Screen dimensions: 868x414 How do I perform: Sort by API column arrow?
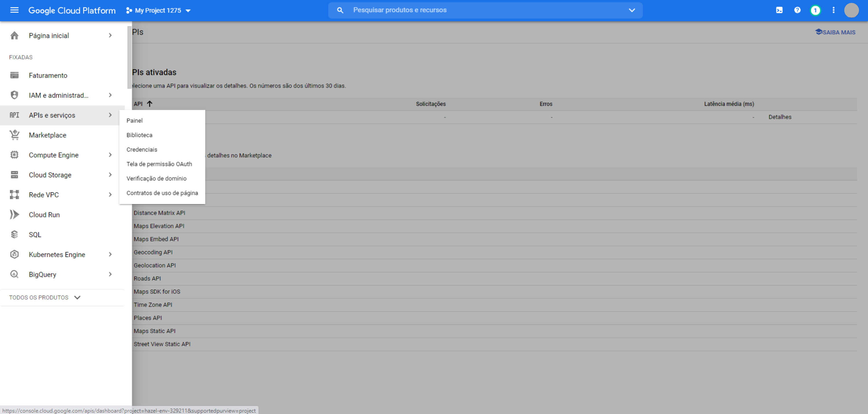coord(150,103)
